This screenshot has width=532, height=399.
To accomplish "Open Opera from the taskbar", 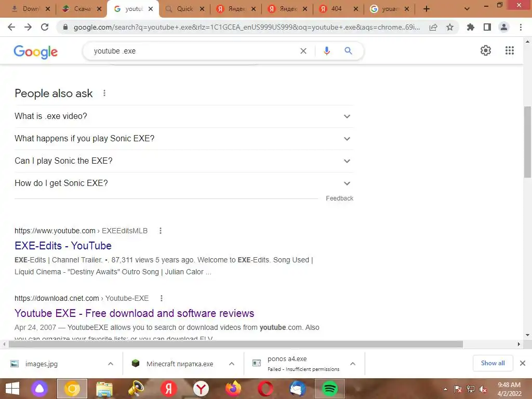I will [265, 389].
